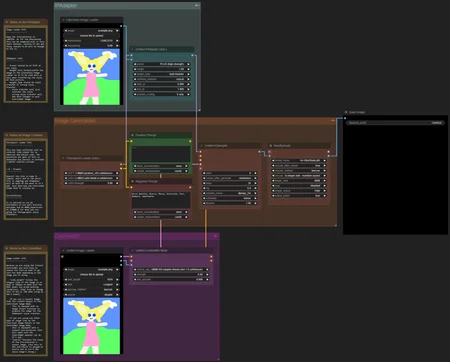450x362 pixels.
Task: Collapse the Checkpoint Loader (Adv.) node
Action: point(63,158)
